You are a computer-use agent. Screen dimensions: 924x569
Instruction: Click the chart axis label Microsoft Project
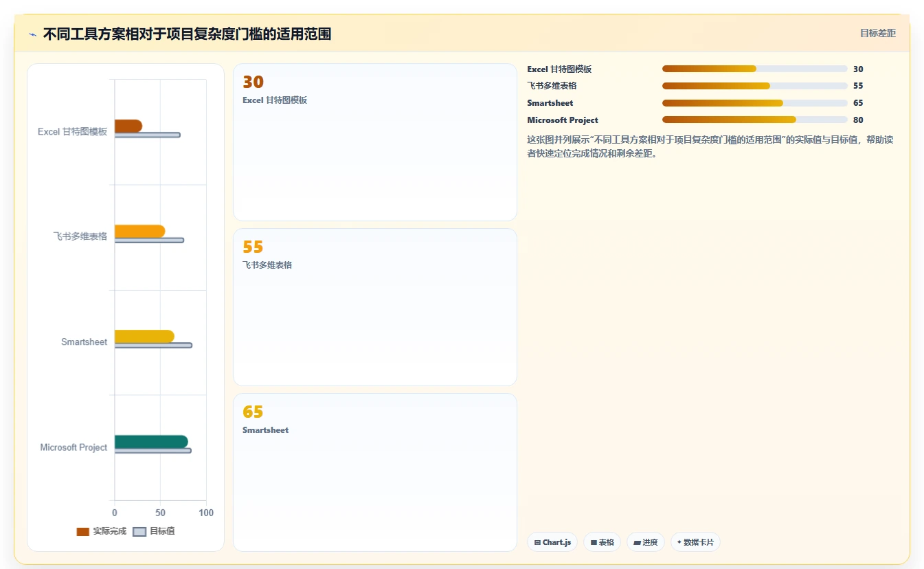click(x=74, y=447)
